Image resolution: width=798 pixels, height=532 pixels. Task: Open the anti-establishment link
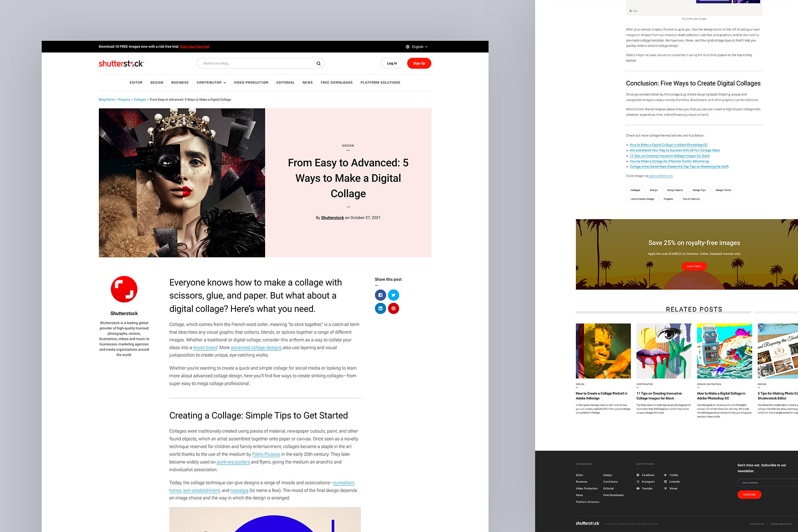[201, 490]
